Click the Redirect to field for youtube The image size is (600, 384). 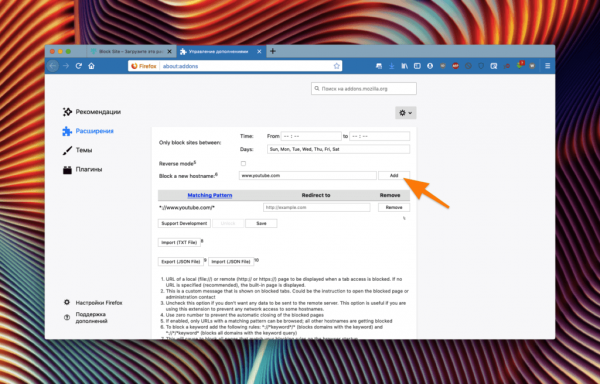(x=316, y=207)
